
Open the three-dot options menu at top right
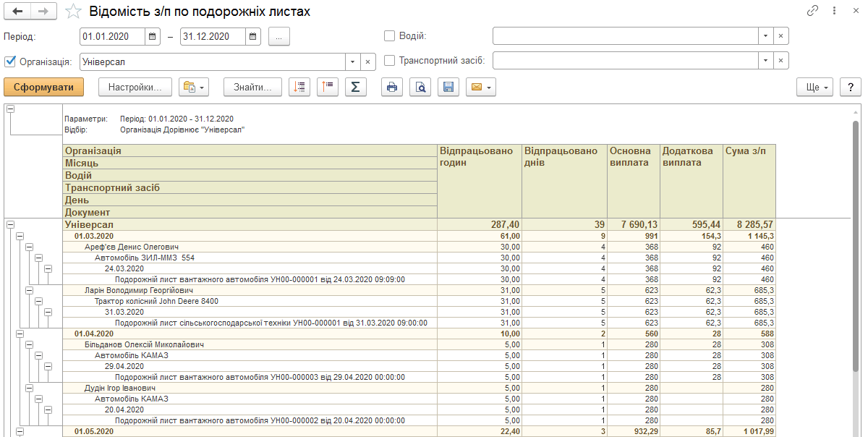[x=834, y=11]
